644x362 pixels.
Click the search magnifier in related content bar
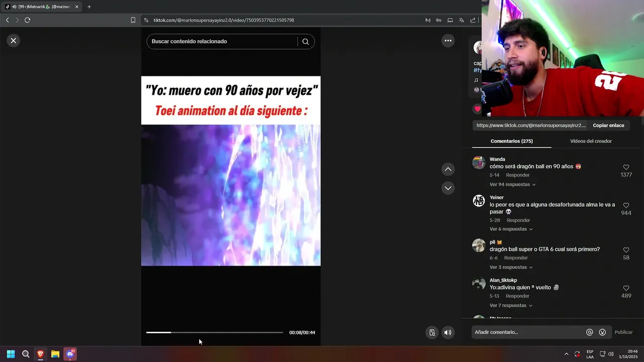pyautogui.click(x=305, y=42)
